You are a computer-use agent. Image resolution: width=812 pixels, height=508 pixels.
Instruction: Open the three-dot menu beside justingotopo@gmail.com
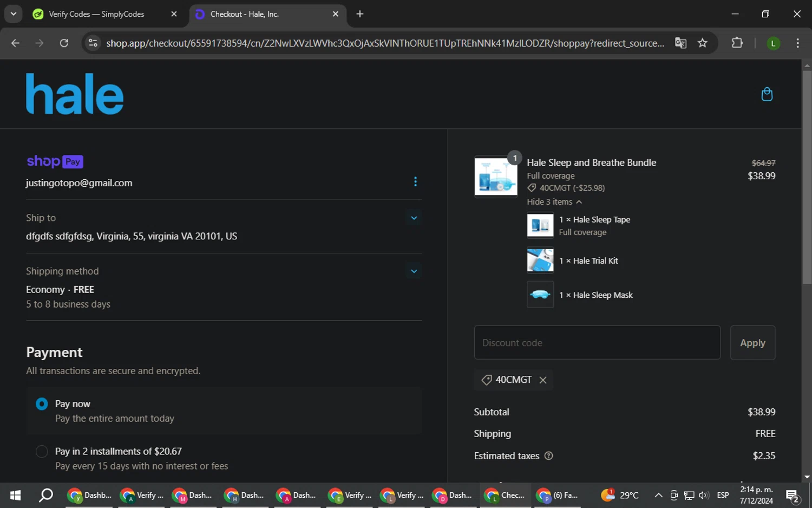[x=415, y=181]
